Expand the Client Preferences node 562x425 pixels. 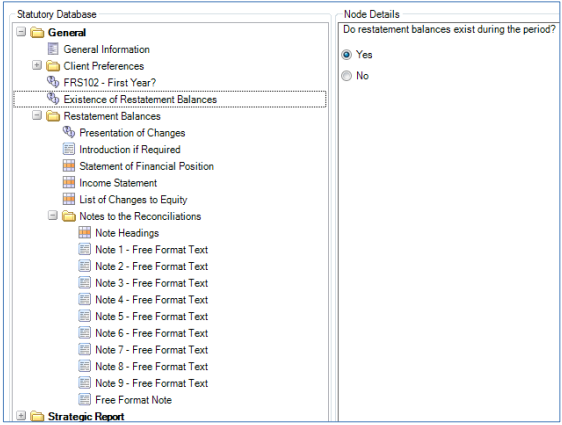(37, 65)
